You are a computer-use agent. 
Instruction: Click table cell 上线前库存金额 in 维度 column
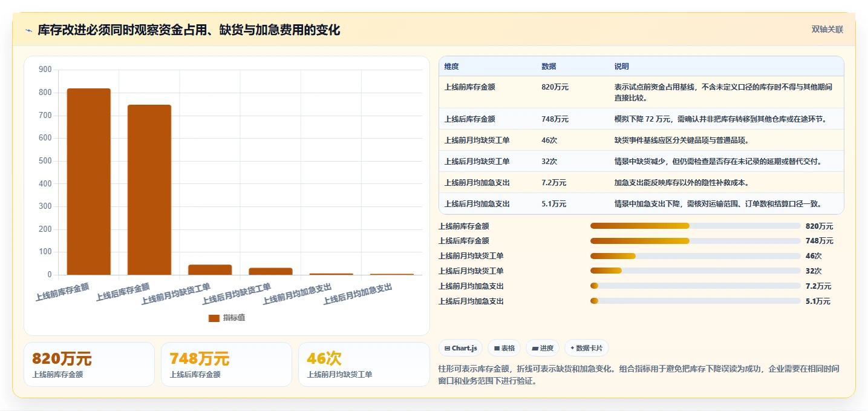(x=469, y=87)
